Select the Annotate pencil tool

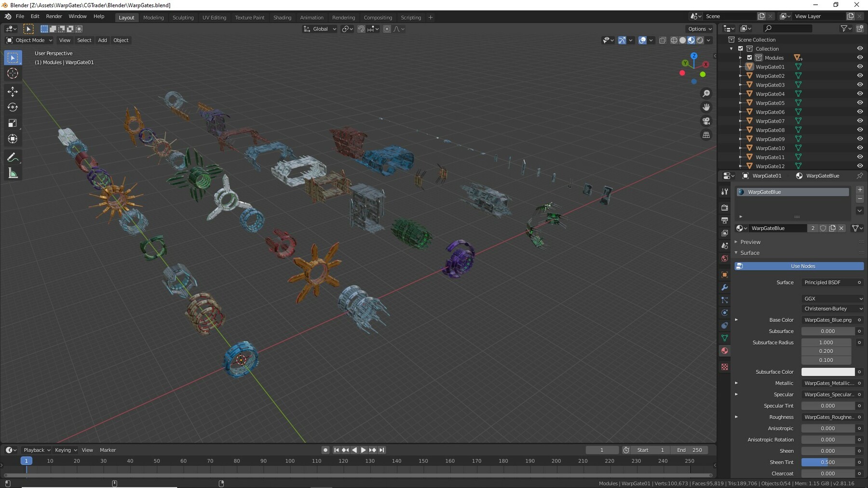pyautogui.click(x=13, y=158)
